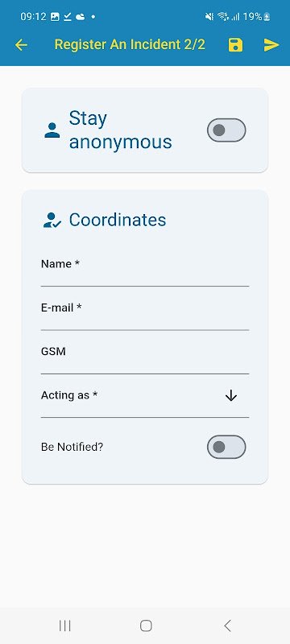Viewport: 290px width, 644px height.
Task: Save the incident draft via floppy disk icon
Action: point(235,45)
